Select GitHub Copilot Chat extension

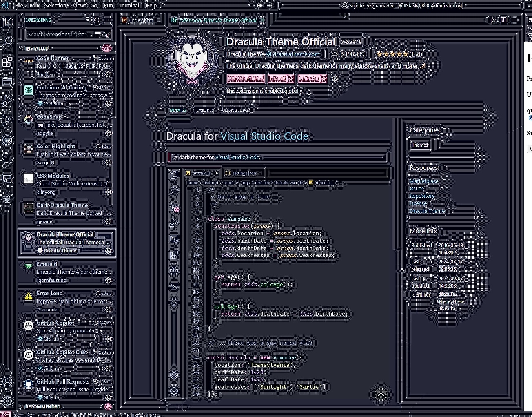click(x=67, y=360)
